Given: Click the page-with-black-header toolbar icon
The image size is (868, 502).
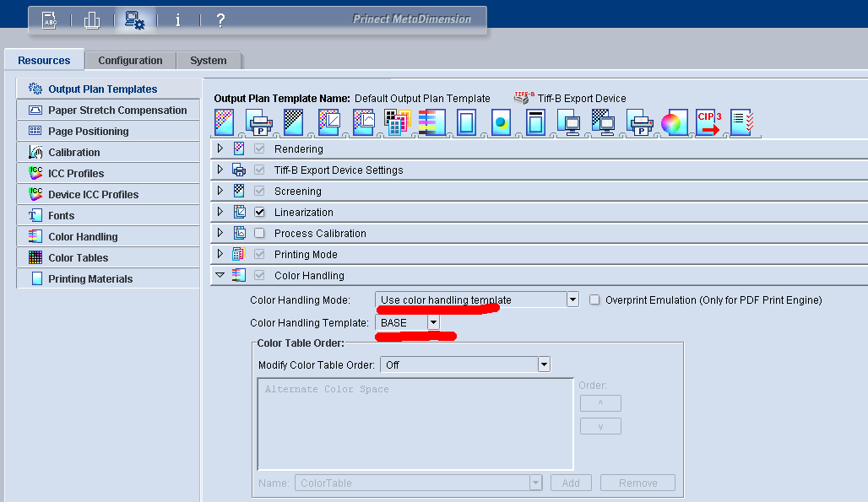Looking at the screenshot, I should 535,122.
